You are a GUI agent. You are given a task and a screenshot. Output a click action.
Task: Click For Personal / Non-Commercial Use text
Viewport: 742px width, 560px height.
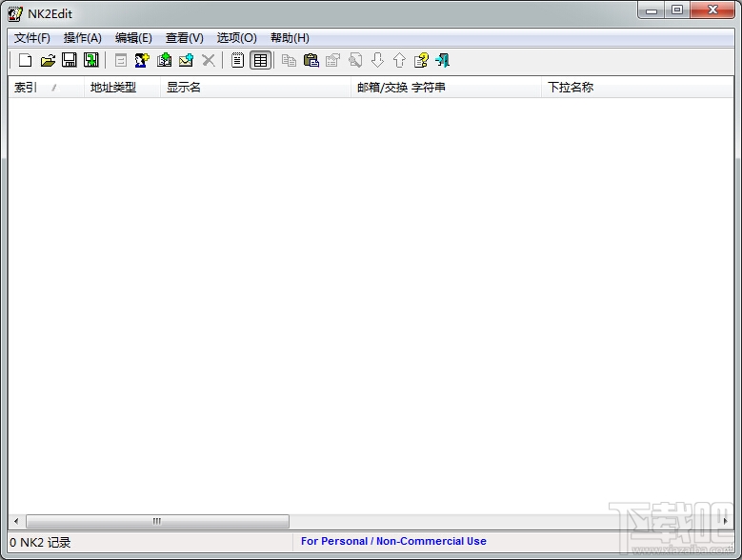pyautogui.click(x=393, y=541)
